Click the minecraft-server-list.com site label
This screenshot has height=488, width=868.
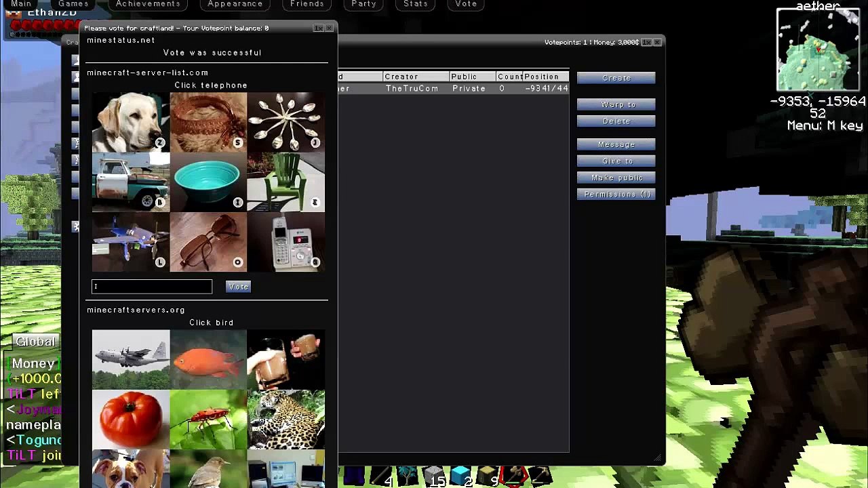point(147,73)
